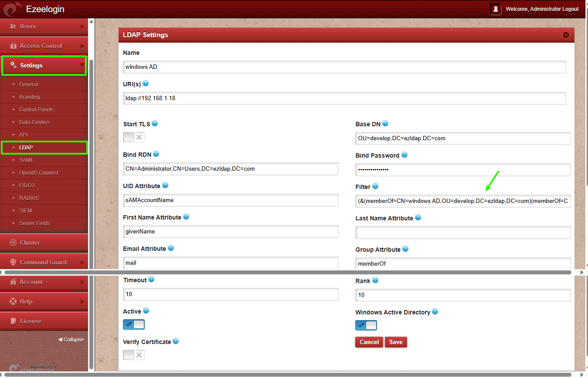
Task: Click into the Last Name Attribute field
Action: pos(463,233)
